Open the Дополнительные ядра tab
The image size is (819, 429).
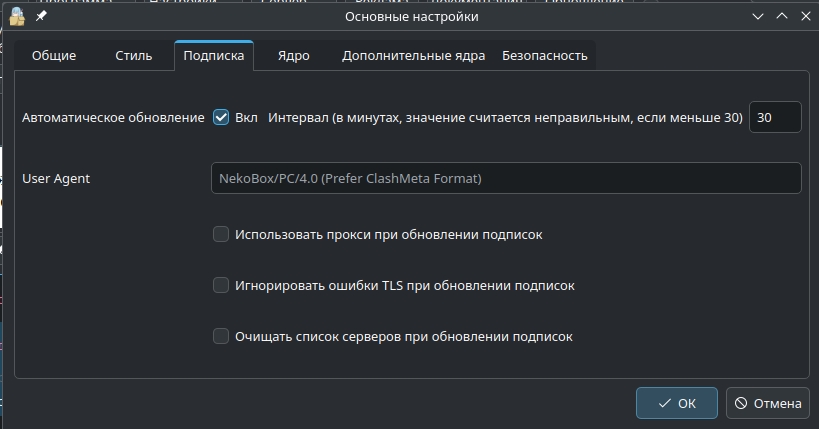[413, 56]
